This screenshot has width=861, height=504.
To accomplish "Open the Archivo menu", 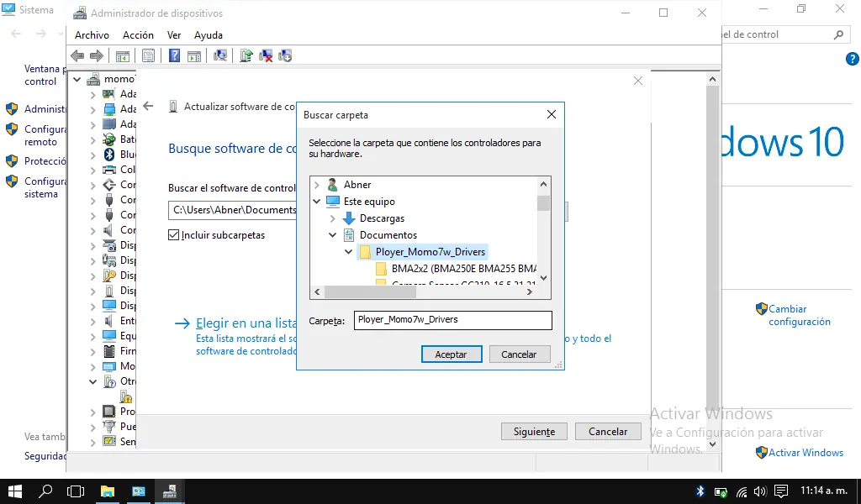I will [x=92, y=35].
